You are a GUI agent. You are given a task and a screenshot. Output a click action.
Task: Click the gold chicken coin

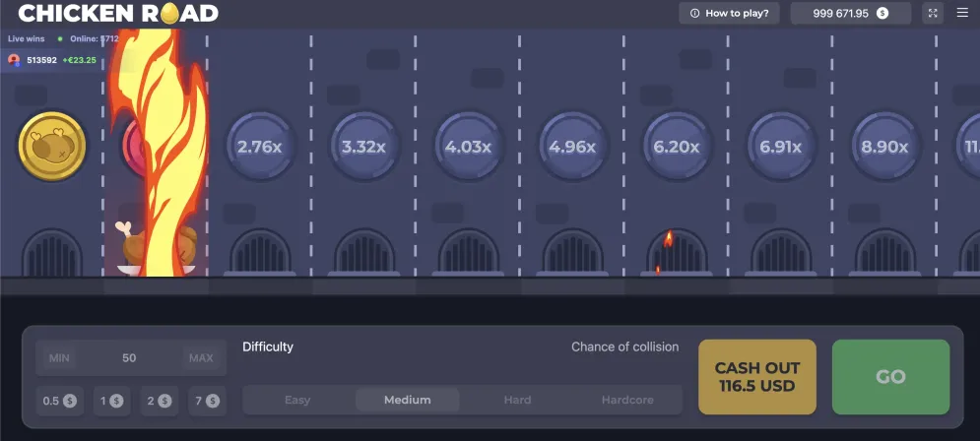[x=52, y=146]
